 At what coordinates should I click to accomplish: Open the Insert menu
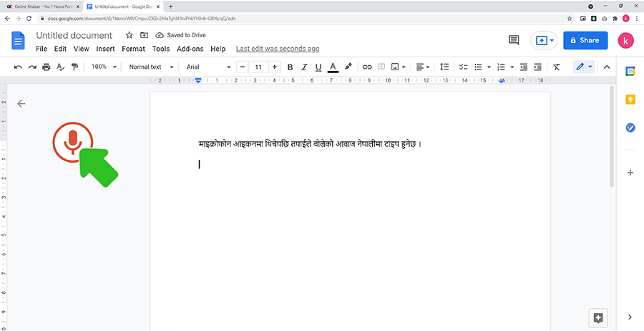105,49
